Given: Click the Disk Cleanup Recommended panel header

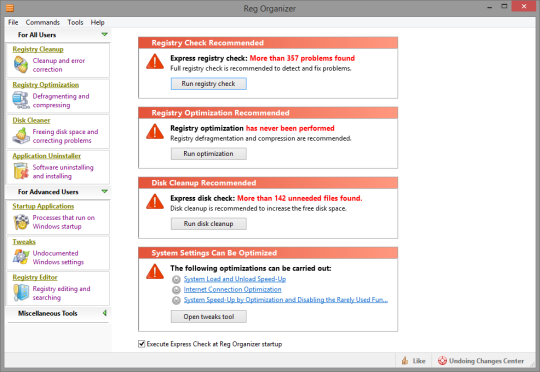Looking at the screenshot, I should 268,183.
